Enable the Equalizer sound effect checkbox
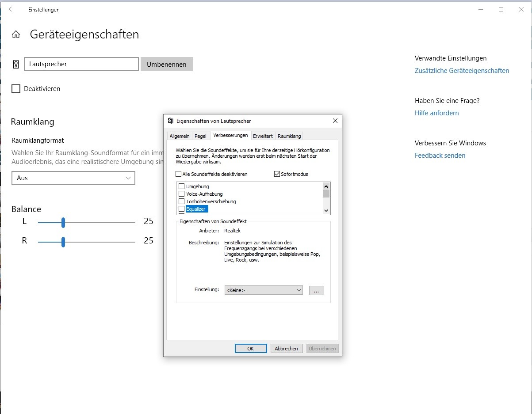Screen dimensions: 532x414 pyautogui.click(x=181, y=209)
